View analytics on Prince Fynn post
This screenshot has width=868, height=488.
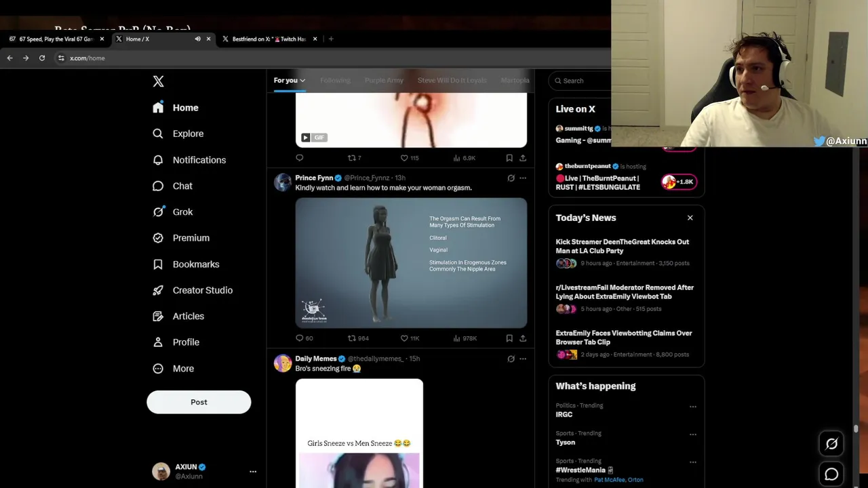(x=465, y=338)
